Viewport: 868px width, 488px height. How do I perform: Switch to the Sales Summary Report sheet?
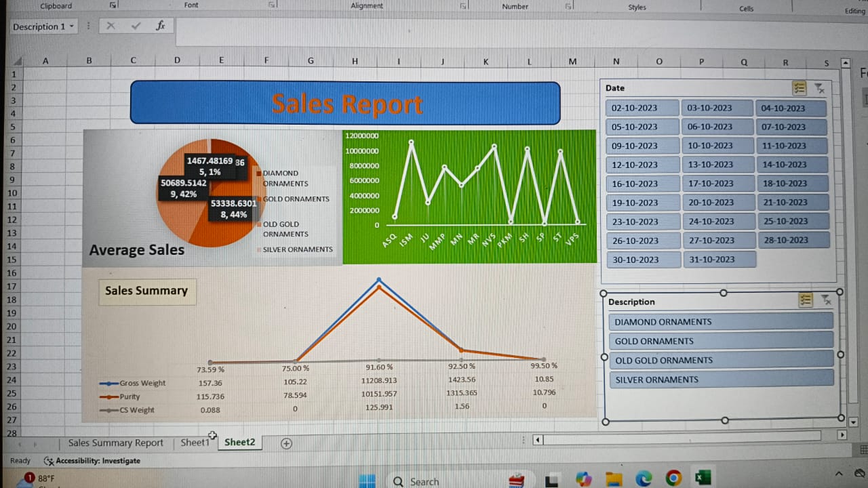116,443
